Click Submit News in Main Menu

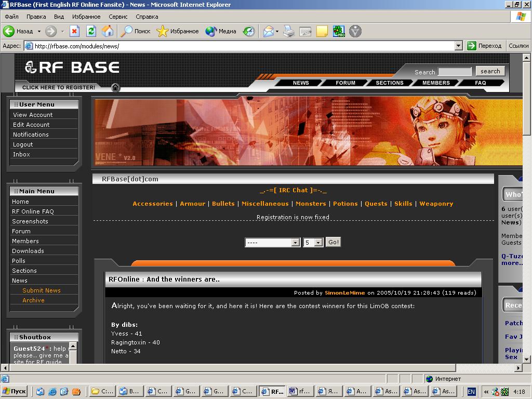click(42, 290)
